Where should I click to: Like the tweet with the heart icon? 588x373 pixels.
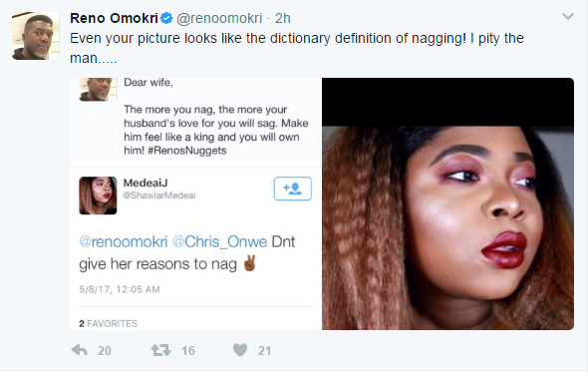point(240,350)
